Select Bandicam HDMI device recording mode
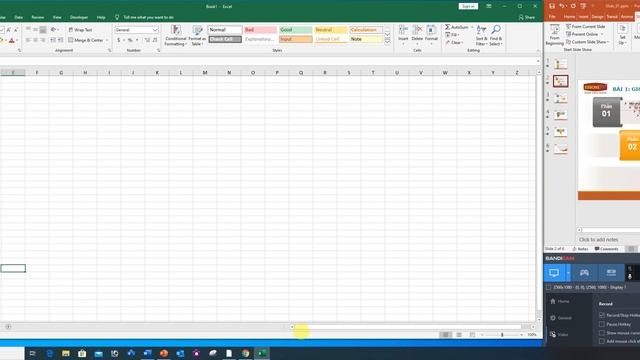The height and width of the screenshot is (360, 640). (611, 273)
